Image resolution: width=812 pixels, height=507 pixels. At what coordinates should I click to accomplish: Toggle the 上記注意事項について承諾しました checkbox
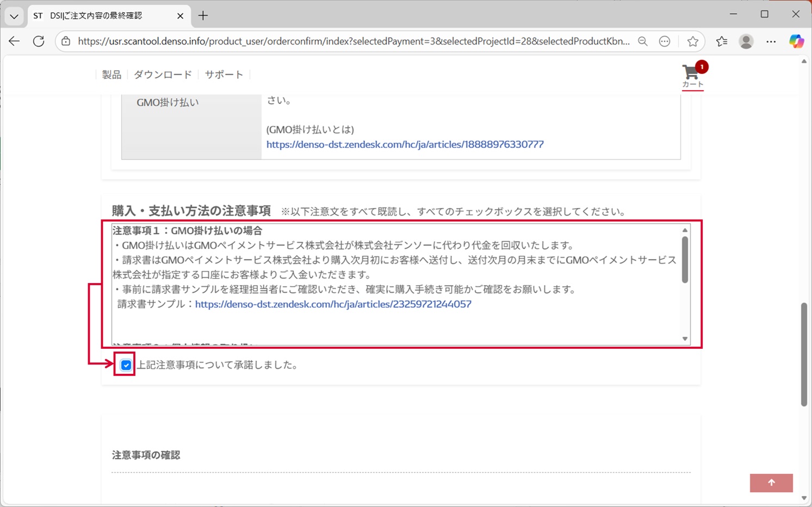[x=126, y=365]
